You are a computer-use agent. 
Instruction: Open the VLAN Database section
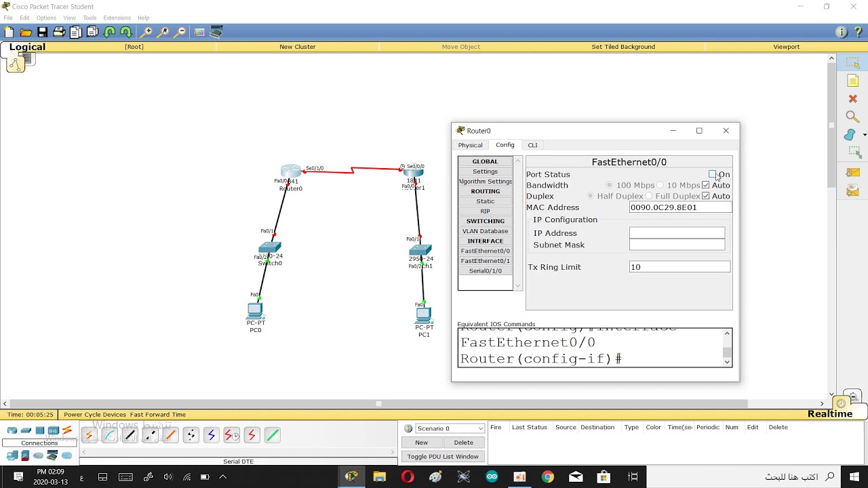coord(485,231)
